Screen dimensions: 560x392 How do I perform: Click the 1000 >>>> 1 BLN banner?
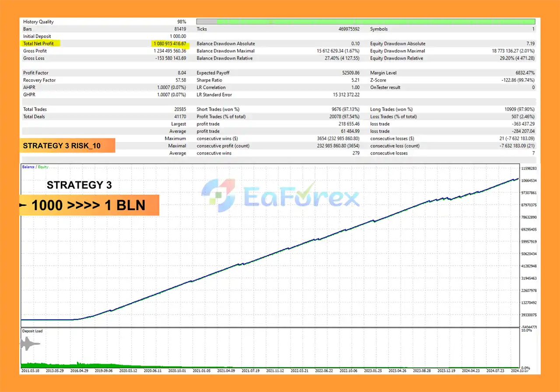point(89,205)
